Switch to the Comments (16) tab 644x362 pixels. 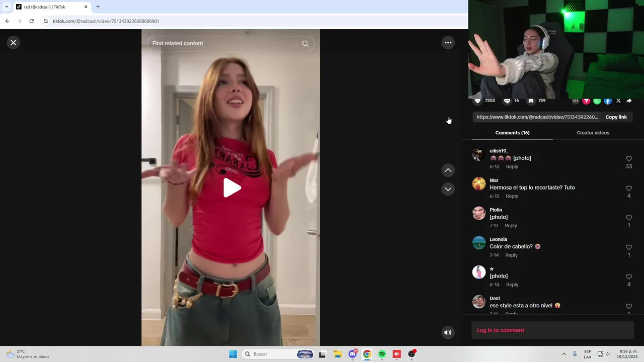click(512, 133)
